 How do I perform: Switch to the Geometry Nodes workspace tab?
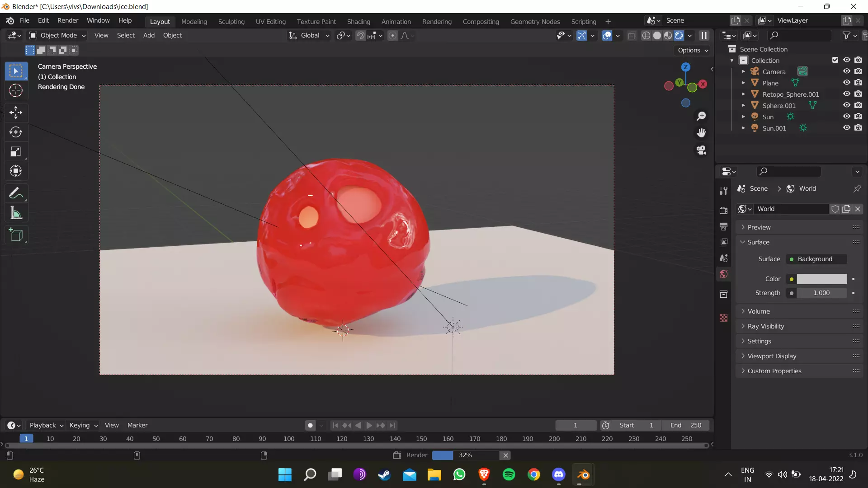pos(535,22)
